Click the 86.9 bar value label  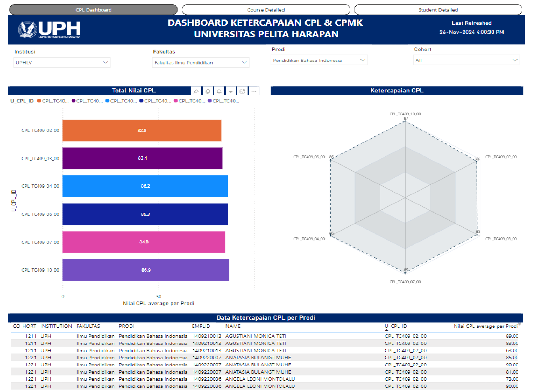(146, 270)
